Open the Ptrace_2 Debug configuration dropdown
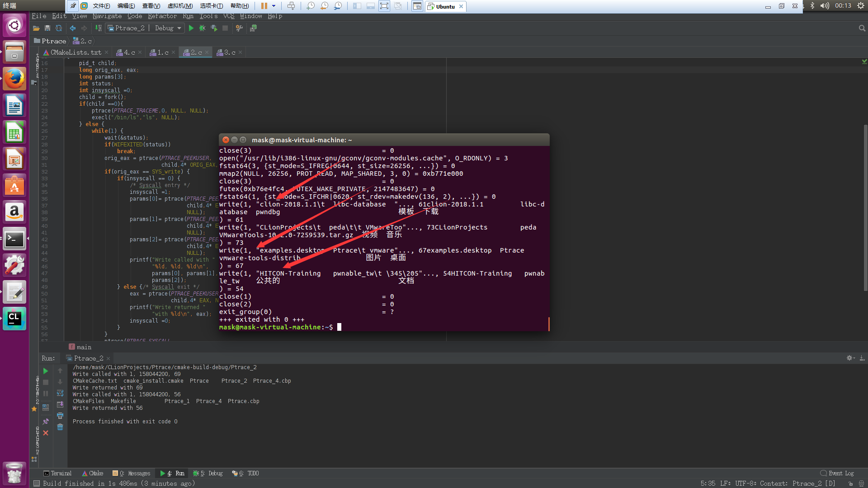This screenshot has height=488, width=868. [145, 28]
